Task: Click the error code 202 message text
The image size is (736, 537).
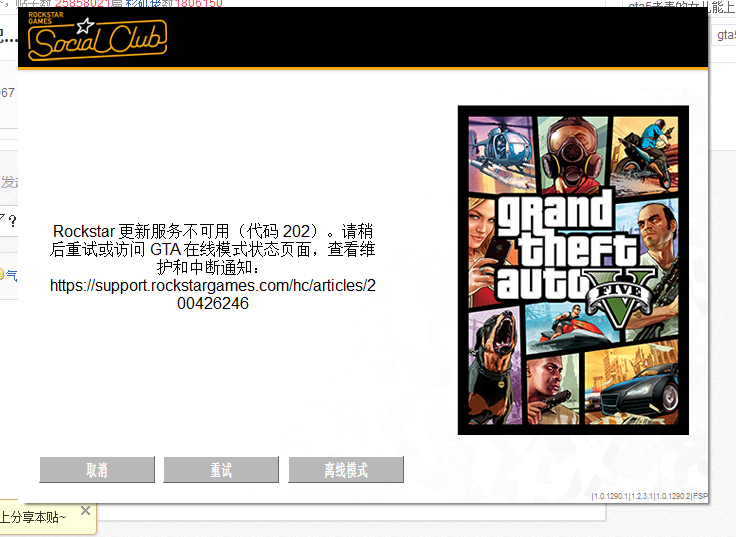Action: click(213, 249)
